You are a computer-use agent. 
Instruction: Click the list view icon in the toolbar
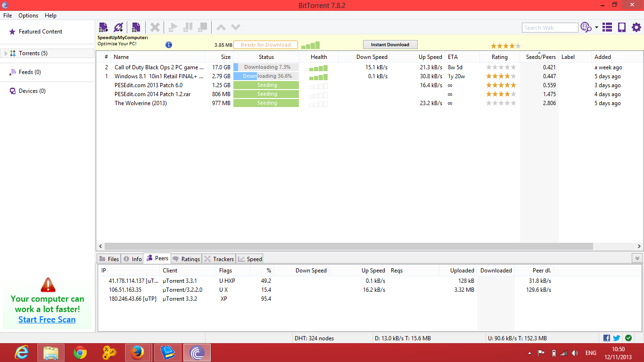pos(607,27)
